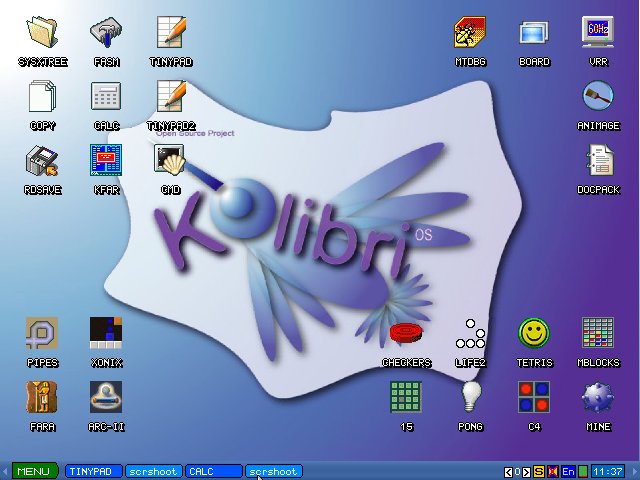The height and width of the screenshot is (480, 640).
Task: Launch the FASM assembler icon
Action: pos(106,33)
